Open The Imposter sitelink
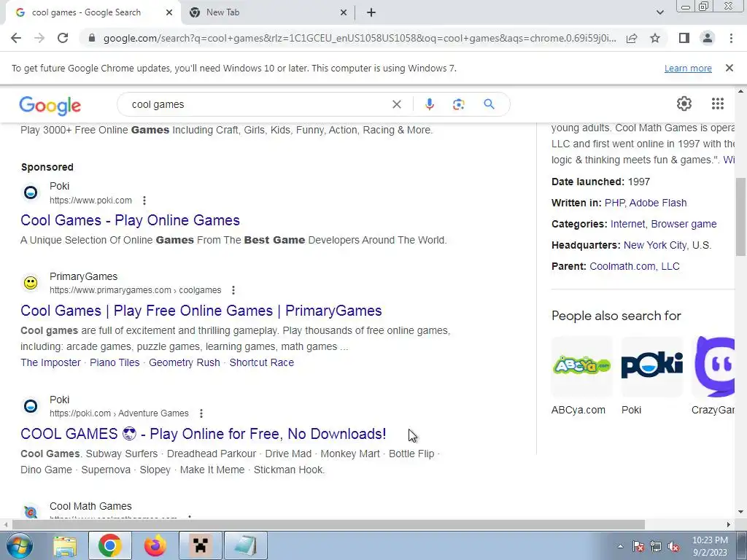This screenshot has height=560, width=747. point(50,362)
